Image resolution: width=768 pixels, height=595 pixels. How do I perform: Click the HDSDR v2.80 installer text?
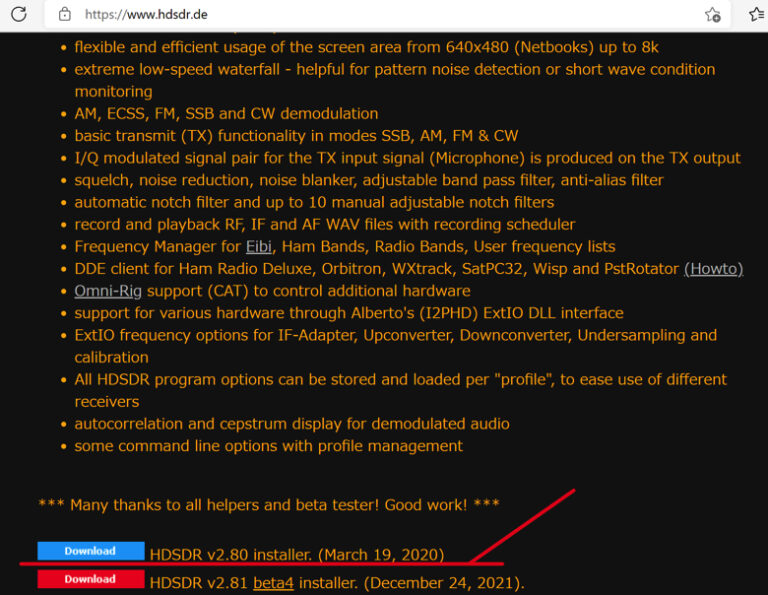click(x=296, y=554)
